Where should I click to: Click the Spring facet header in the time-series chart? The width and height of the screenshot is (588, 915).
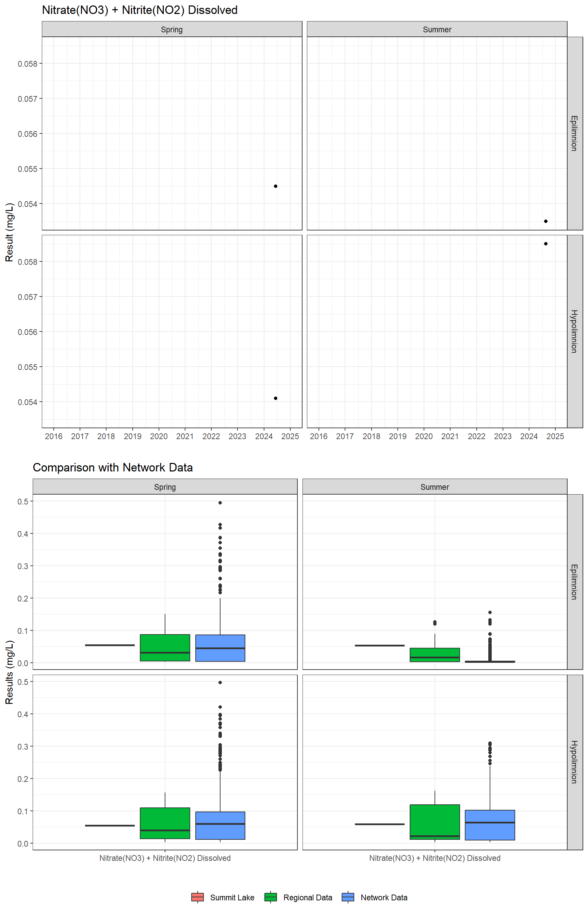[171, 29]
